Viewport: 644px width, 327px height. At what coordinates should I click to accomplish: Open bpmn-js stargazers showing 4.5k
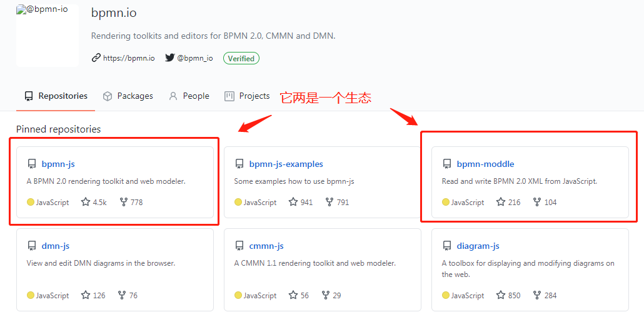(94, 202)
